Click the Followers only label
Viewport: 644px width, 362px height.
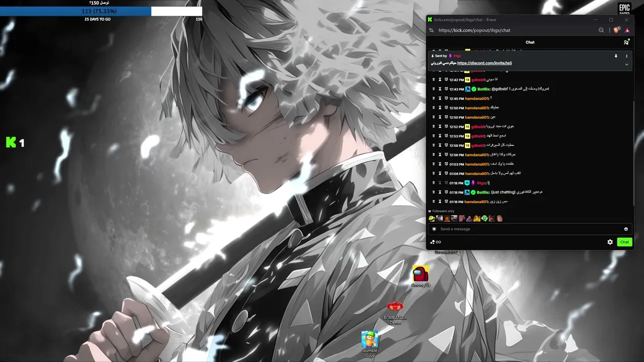click(443, 211)
